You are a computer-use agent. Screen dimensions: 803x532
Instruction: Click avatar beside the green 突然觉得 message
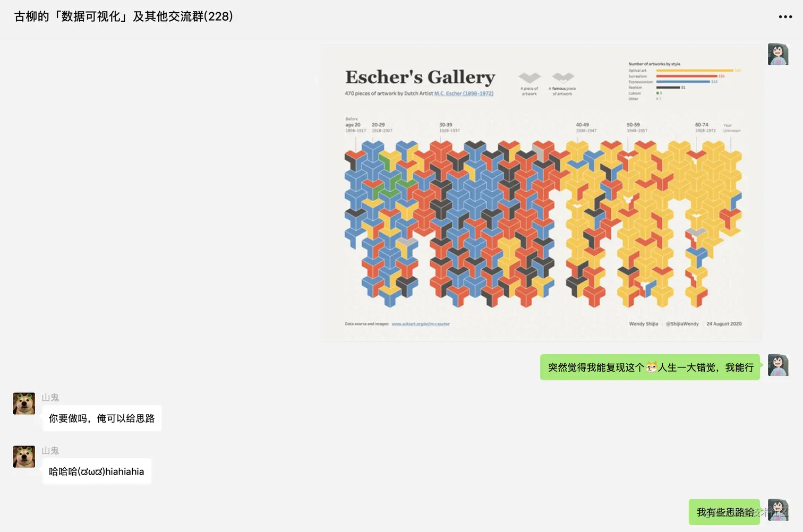click(778, 365)
